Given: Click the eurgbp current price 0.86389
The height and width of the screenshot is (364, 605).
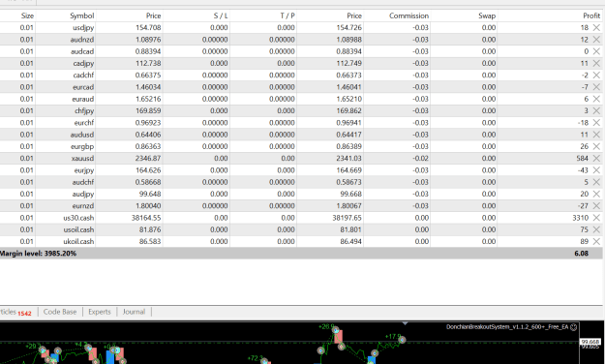Looking at the screenshot, I should (x=348, y=146).
